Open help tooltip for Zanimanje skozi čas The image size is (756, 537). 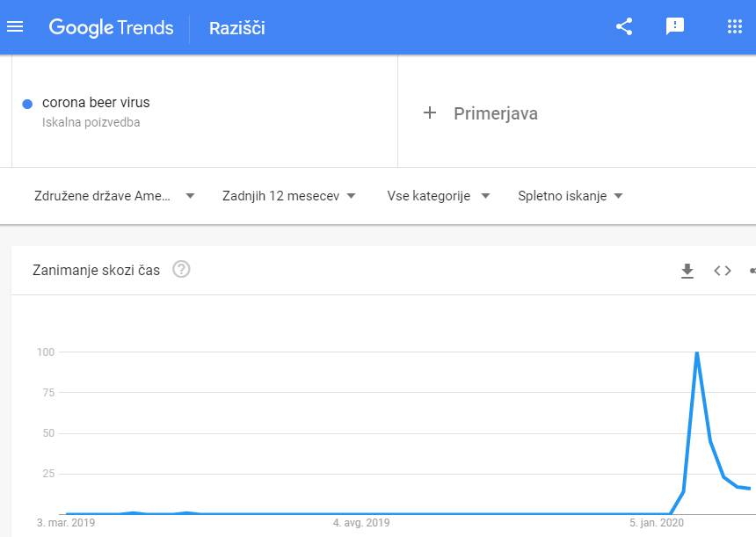[182, 270]
